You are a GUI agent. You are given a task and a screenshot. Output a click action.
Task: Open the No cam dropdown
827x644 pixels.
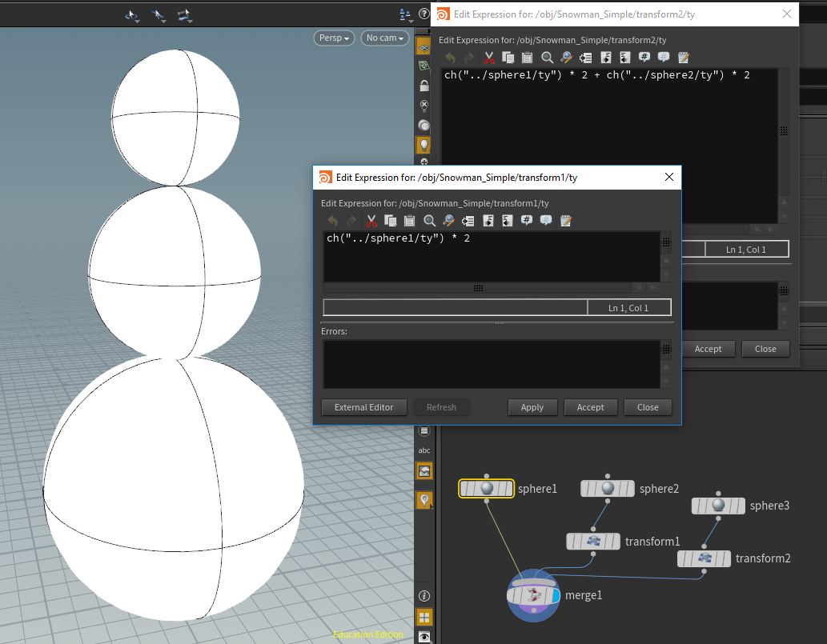coord(384,38)
